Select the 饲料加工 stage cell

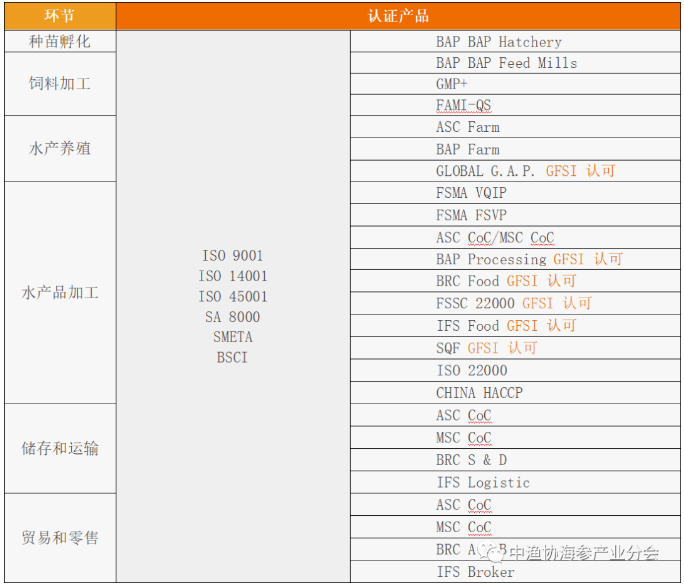pyautogui.click(x=60, y=84)
